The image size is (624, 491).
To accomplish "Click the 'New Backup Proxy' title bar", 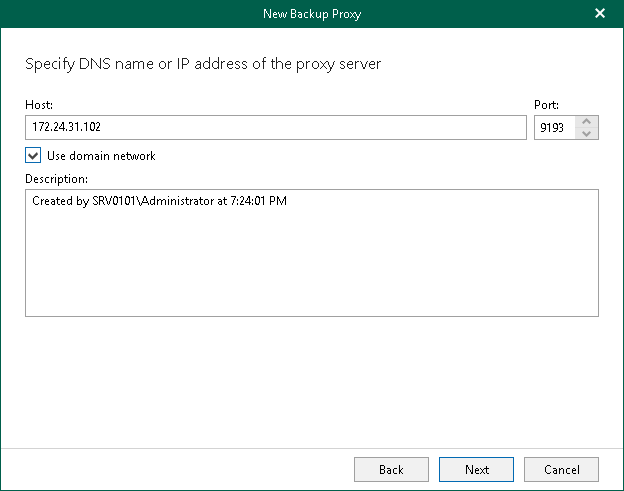I will point(312,14).
